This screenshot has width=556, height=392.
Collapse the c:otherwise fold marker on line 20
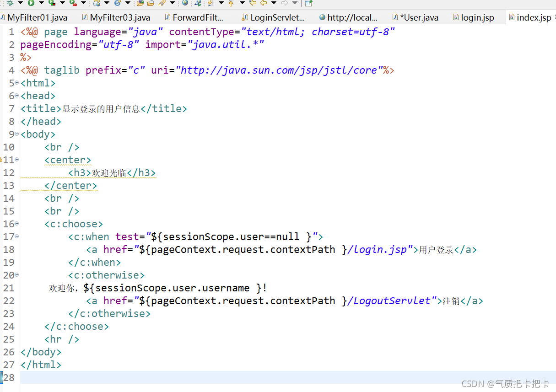(x=17, y=275)
